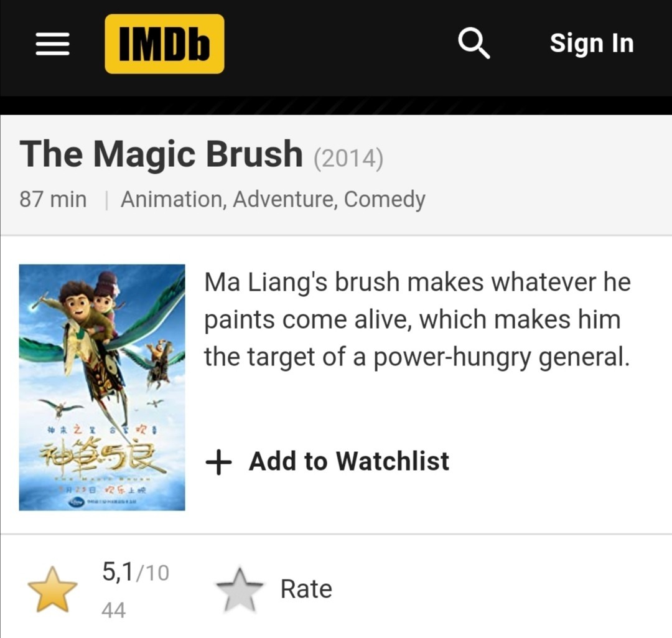Screen dimensions: 672x638
Task: Click the gray star to rate
Action: (x=240, y=590)
